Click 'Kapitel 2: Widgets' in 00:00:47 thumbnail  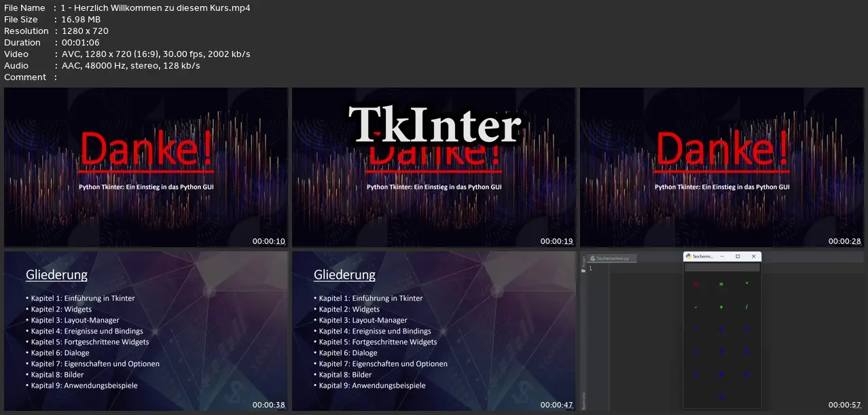[x=349, y=309]
